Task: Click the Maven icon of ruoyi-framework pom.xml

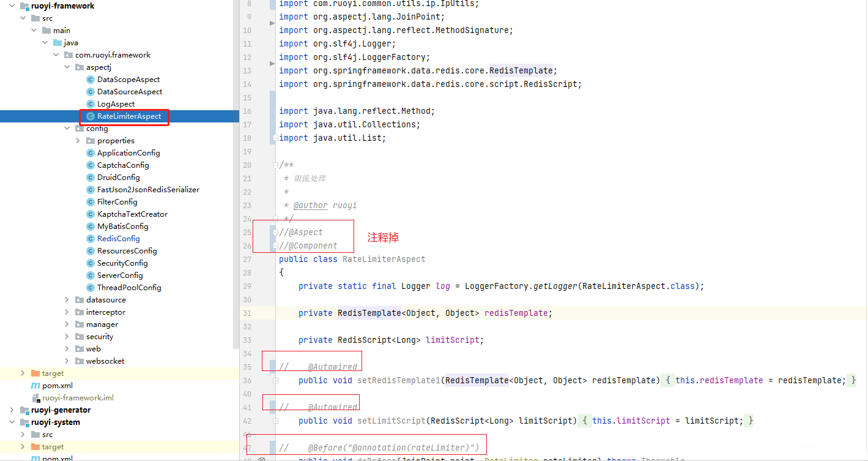Action: tap(35, 386)
